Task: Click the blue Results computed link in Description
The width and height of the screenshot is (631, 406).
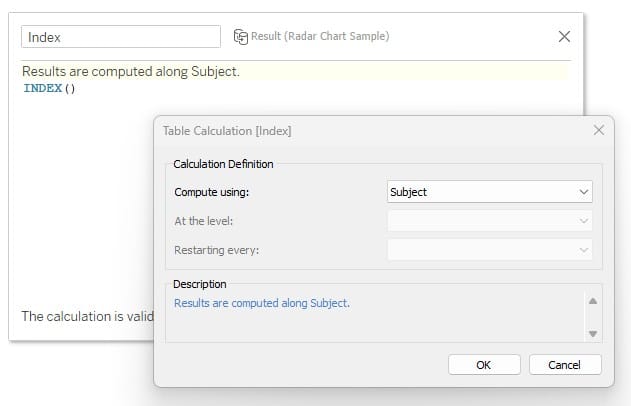Action: click(262, 303)
